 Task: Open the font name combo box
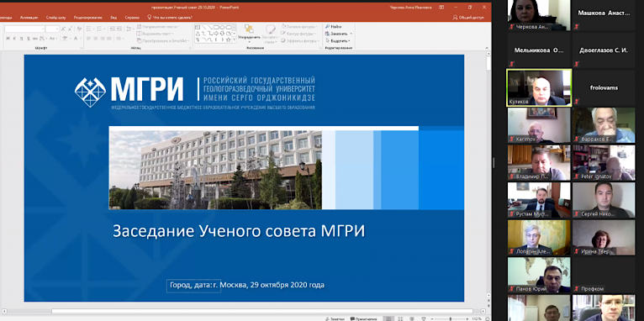click(x=24, y=29)
